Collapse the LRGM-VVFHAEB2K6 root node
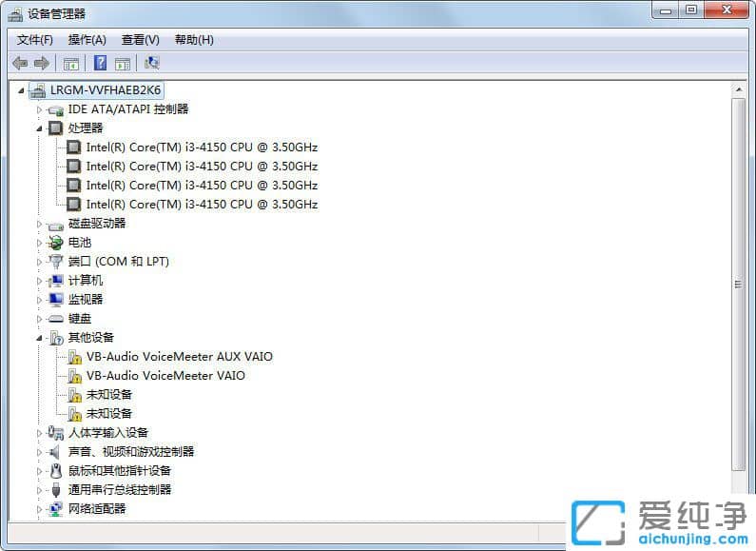The image size is (756, 551). (x=21, y=90)
